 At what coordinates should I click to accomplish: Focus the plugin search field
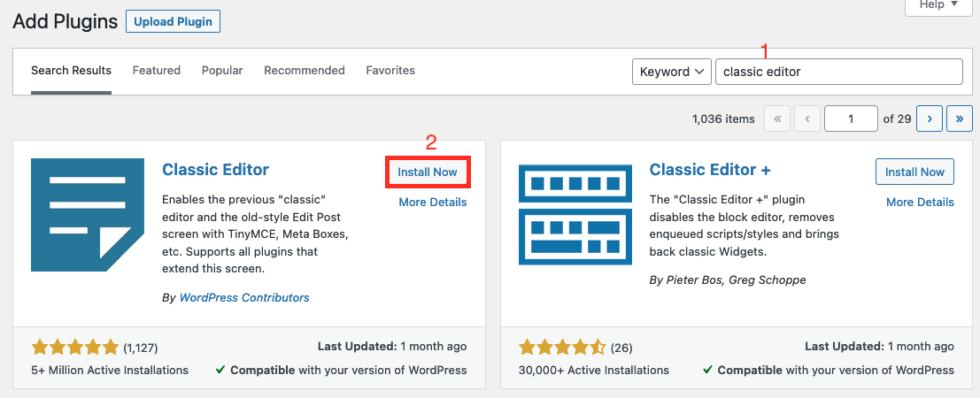838,72
